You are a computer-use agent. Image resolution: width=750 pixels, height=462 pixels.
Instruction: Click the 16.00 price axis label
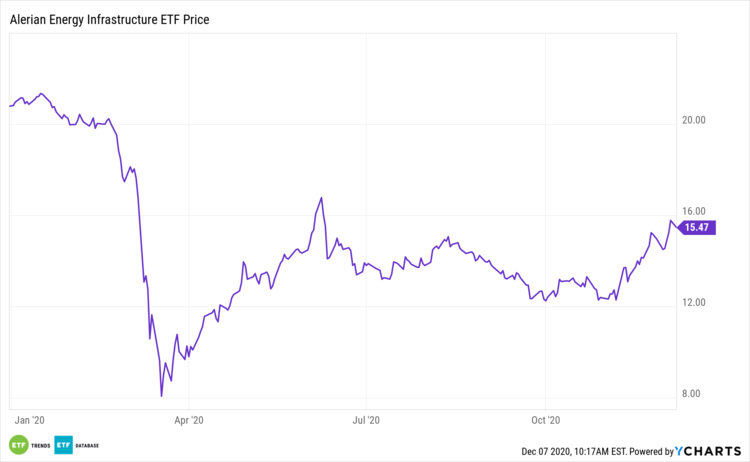[x=694, y=211]
